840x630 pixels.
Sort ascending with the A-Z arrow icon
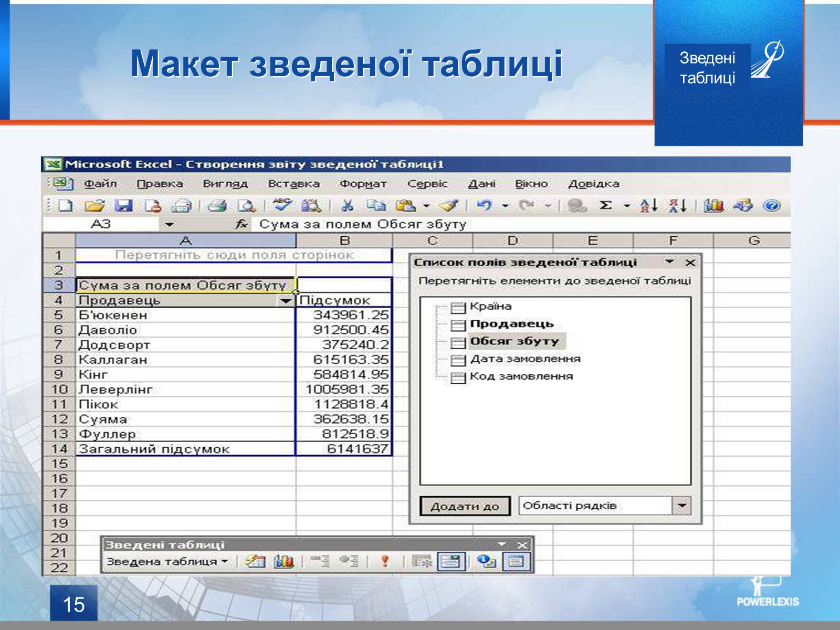649,206
